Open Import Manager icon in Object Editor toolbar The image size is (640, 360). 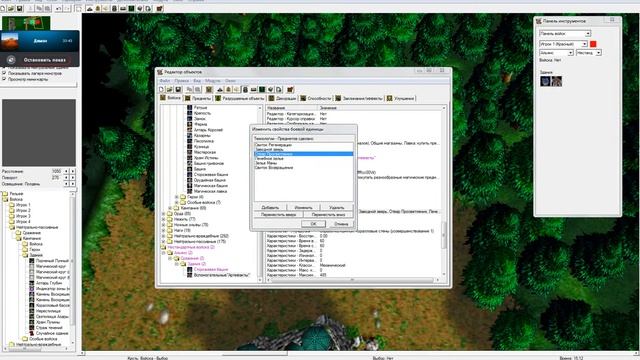coord(279,89)
